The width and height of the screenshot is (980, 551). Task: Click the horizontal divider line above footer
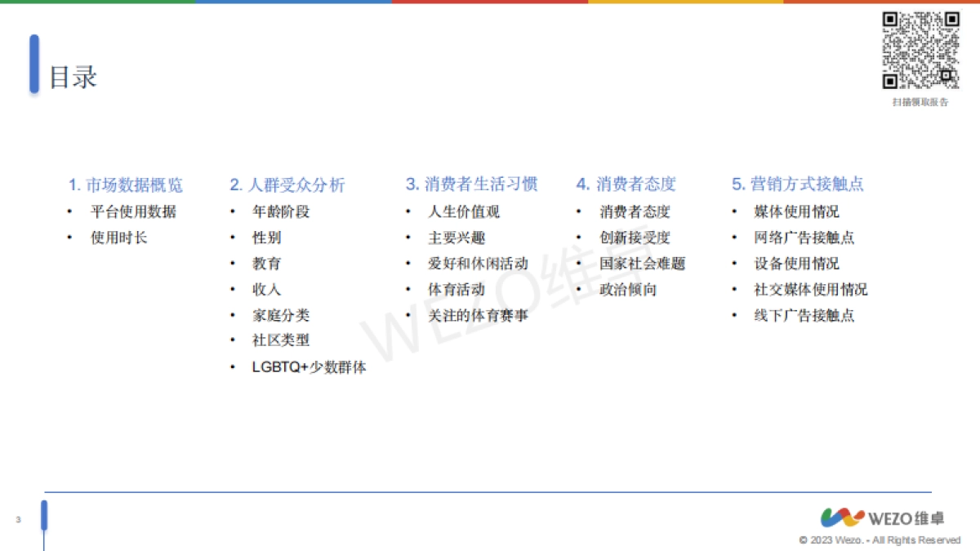point(490,490)
